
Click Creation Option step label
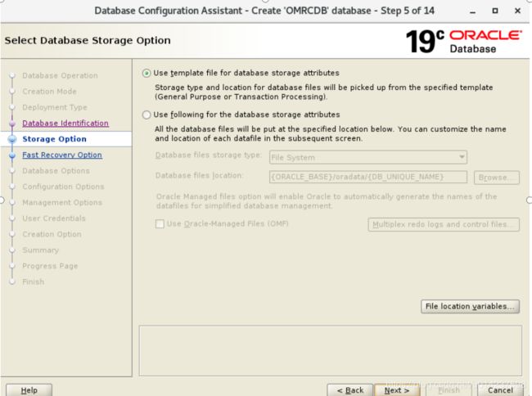(x=52, y=234)
